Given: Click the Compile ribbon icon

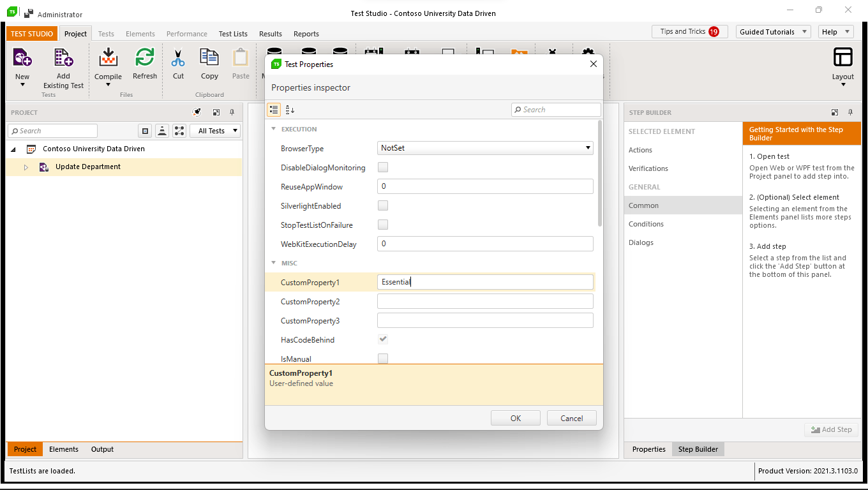Looking at the screenshot, I should (x=108, y=57).
